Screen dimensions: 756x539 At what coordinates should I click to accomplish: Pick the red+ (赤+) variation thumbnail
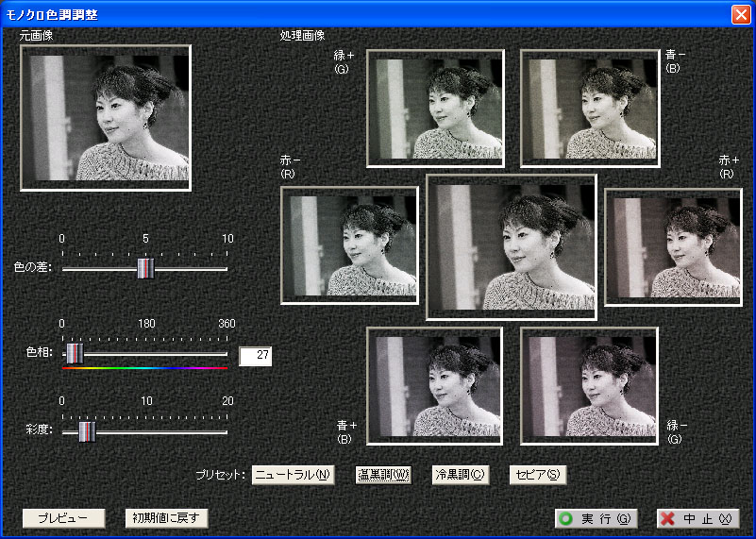(671, 246)
